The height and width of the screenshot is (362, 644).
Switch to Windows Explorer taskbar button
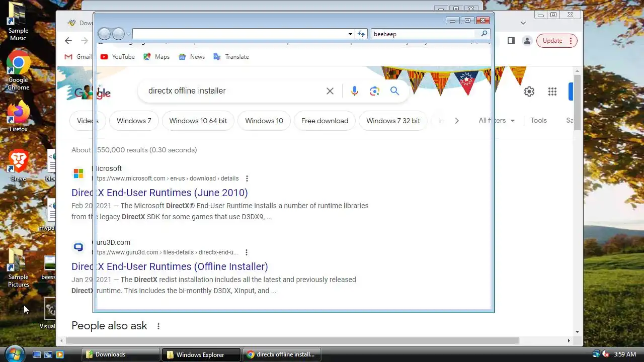tap(201, 354)
